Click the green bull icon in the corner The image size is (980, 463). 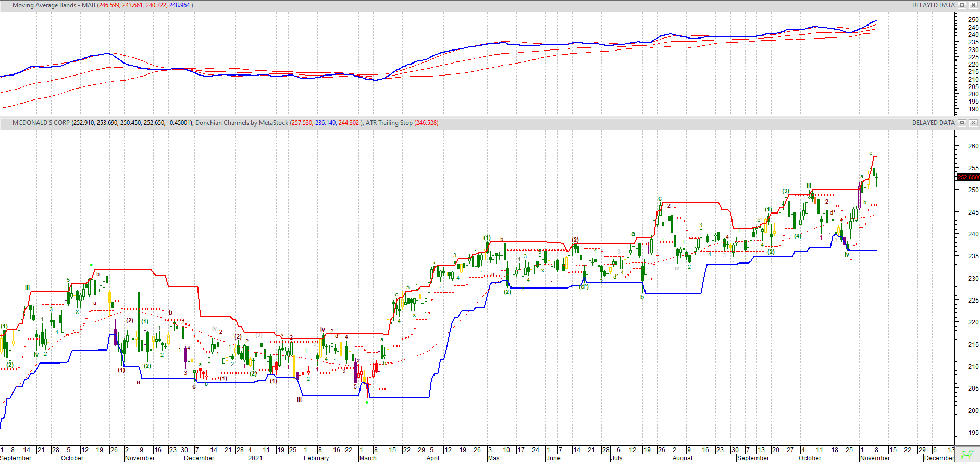[x=967, y=455]
